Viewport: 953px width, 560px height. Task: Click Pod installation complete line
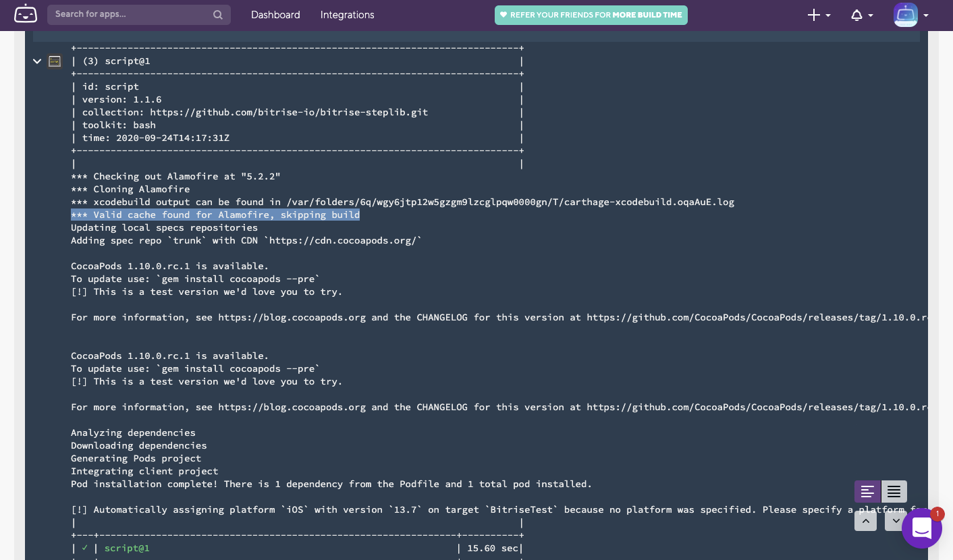click(331, 484)
